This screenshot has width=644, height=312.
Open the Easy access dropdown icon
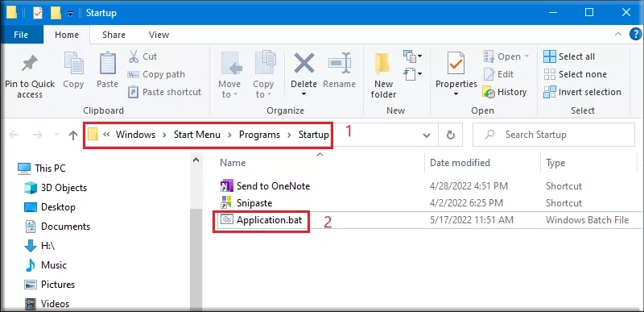pos(412,74)
